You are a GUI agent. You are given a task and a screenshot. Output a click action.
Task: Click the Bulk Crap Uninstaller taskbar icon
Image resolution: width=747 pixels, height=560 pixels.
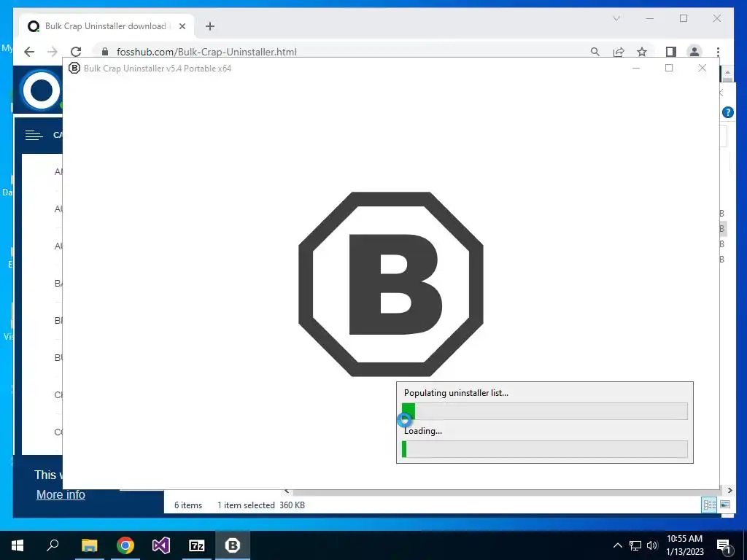click(233, 545)
